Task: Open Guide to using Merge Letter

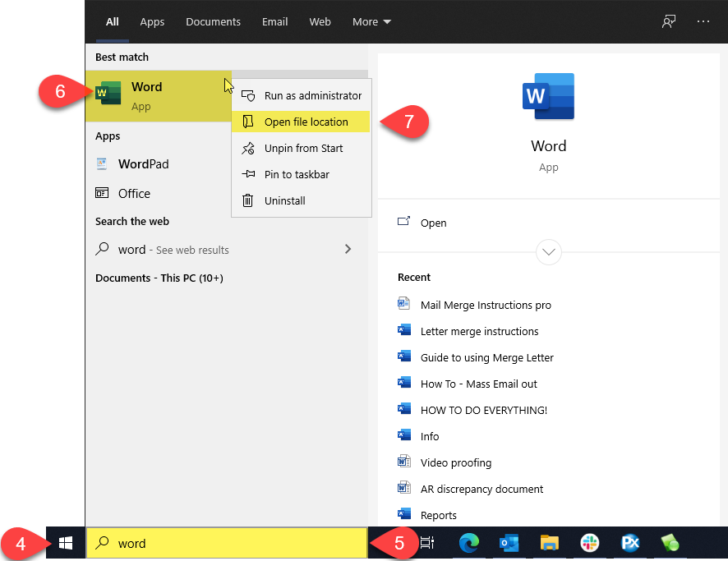Action: tap(486, 358)
